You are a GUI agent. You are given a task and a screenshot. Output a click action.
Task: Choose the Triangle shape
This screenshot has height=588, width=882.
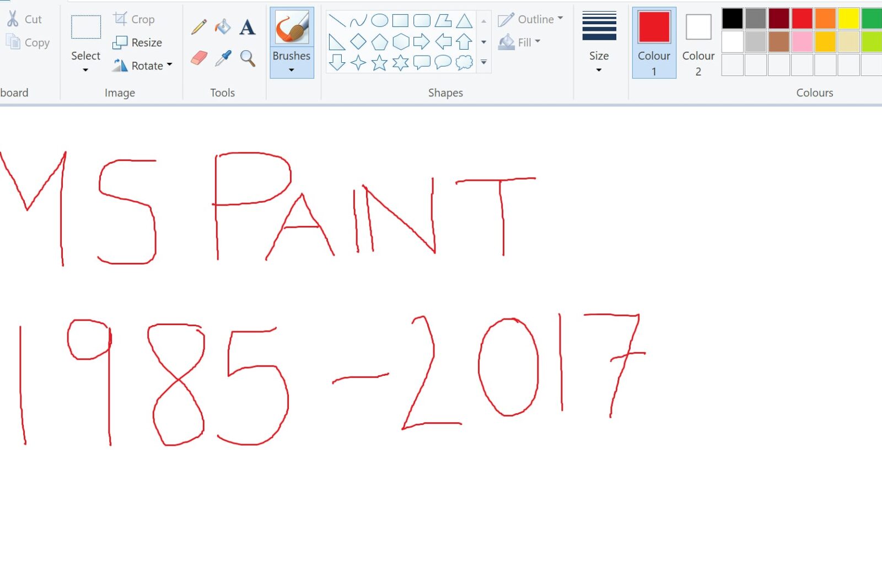click(x=464, y=21)
